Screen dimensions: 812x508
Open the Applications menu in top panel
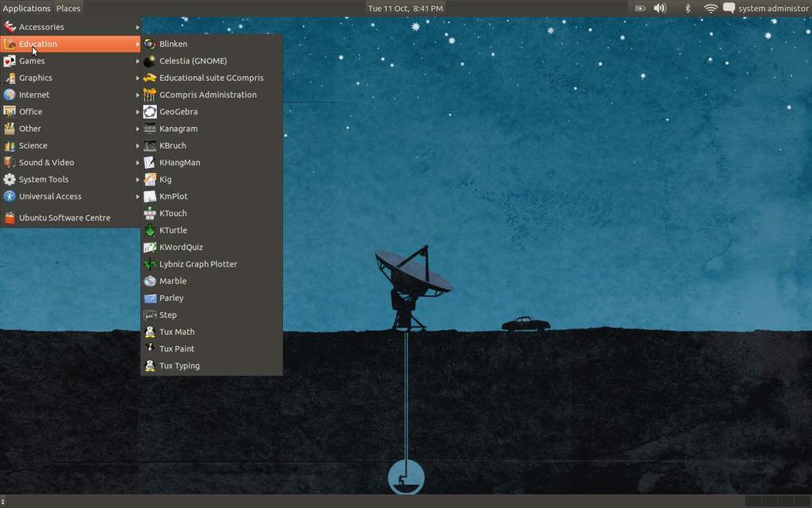click(x=26, y=8)
